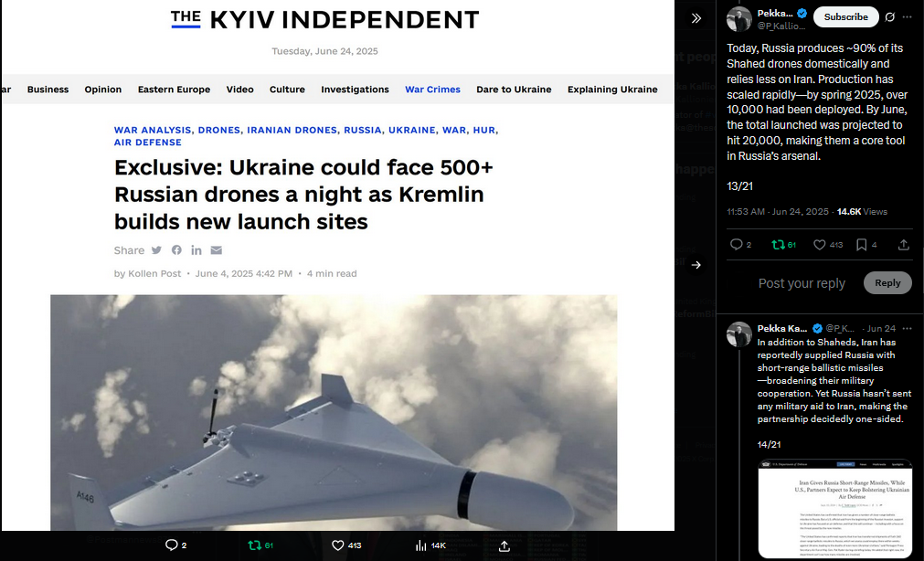
Task: Click DRONES tag
Action: click(218, 131)
